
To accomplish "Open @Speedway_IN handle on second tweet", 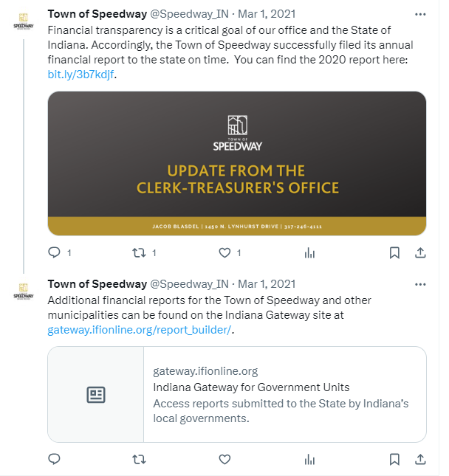I will [190, 284].
